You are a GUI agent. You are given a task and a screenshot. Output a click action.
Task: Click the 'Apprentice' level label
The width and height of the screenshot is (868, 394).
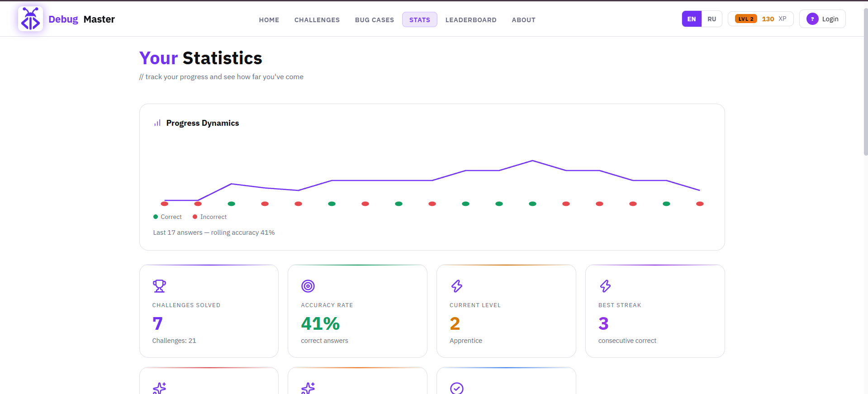[x=466, y=341]
